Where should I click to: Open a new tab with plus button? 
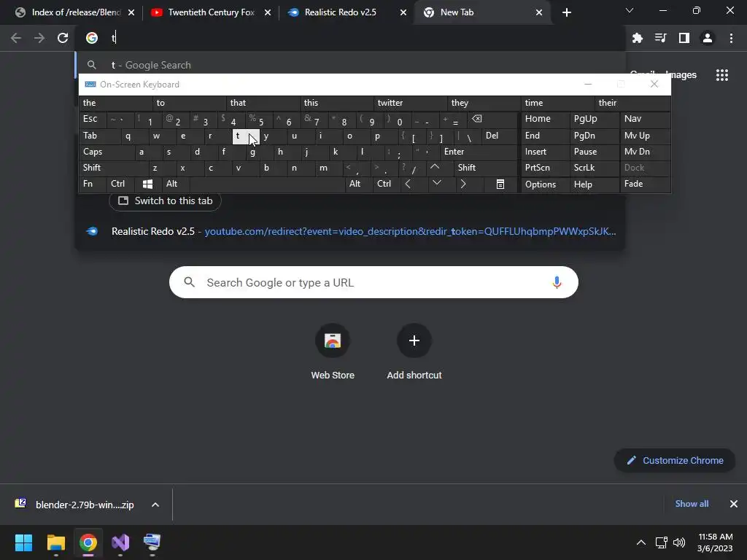pos(566,12)
